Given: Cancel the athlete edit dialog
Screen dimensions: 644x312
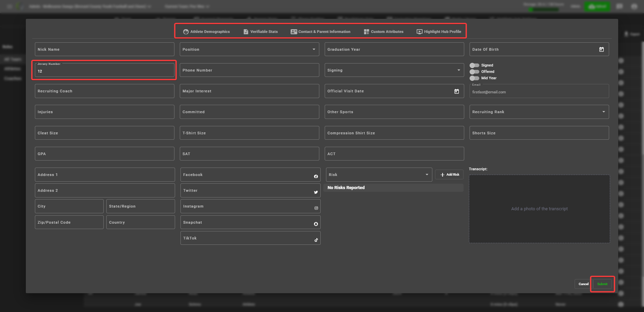Looking at the screenshot, I should tap(583, 284).
